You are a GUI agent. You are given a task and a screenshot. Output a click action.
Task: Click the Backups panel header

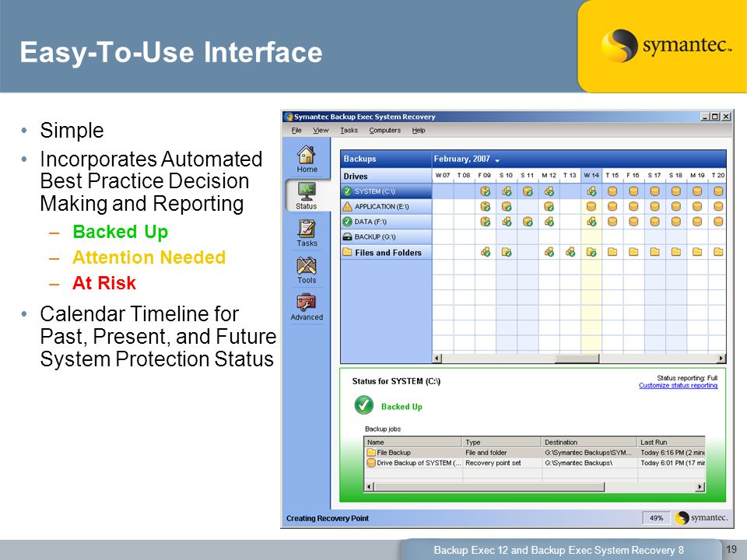click(387, 159)
